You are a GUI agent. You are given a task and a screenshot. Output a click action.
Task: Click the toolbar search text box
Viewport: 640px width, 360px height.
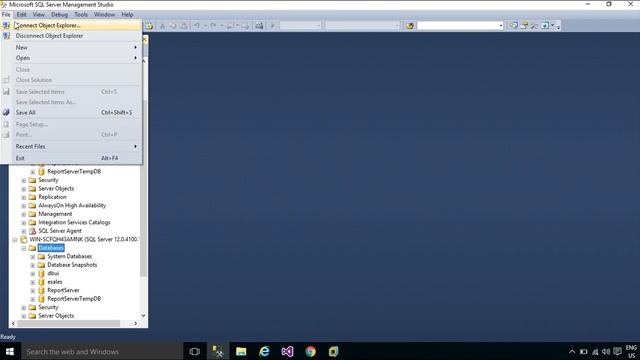(458, 26)
